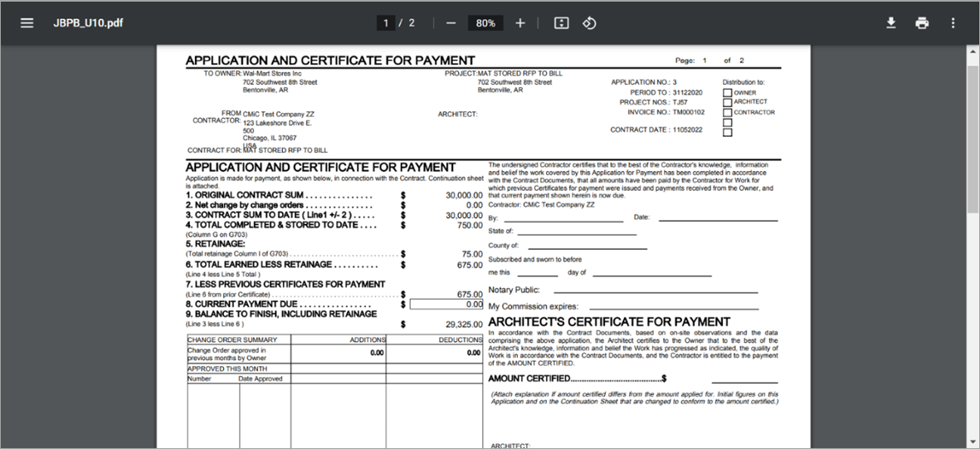The width and height of the screenshot is (980, 449).
Task: Click the 80% zoom level field
Action: (485, 23)
